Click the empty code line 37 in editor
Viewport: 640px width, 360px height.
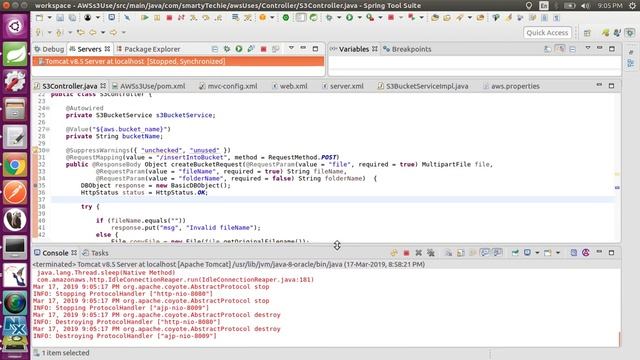[333, 200]
